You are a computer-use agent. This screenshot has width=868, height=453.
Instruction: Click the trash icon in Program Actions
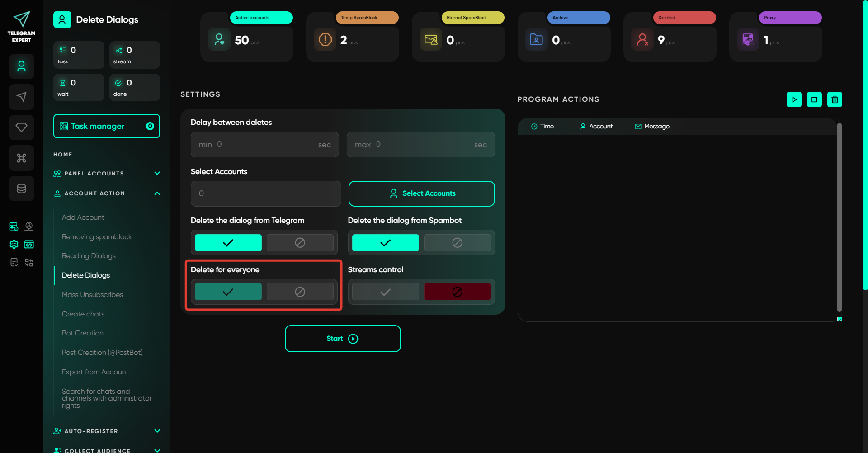click(835, 99)
